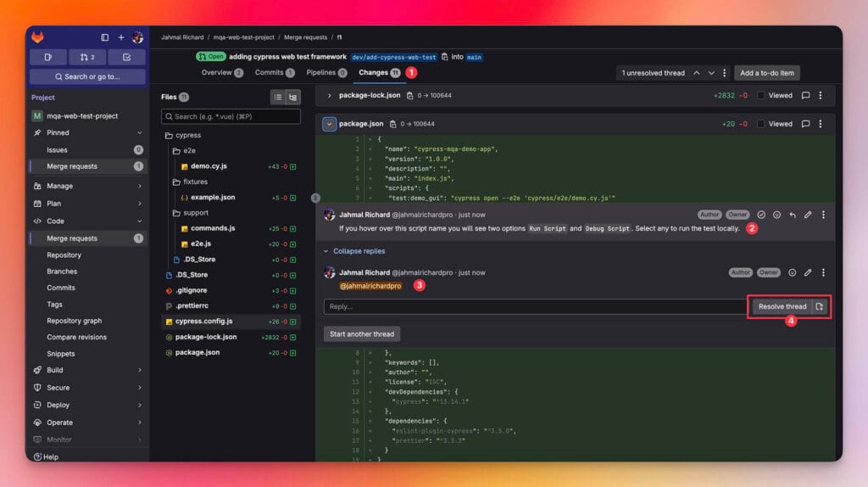The image size is (868, 487).
Task: Add emoji reaction to first comment
Action: (x=776, y=215)
